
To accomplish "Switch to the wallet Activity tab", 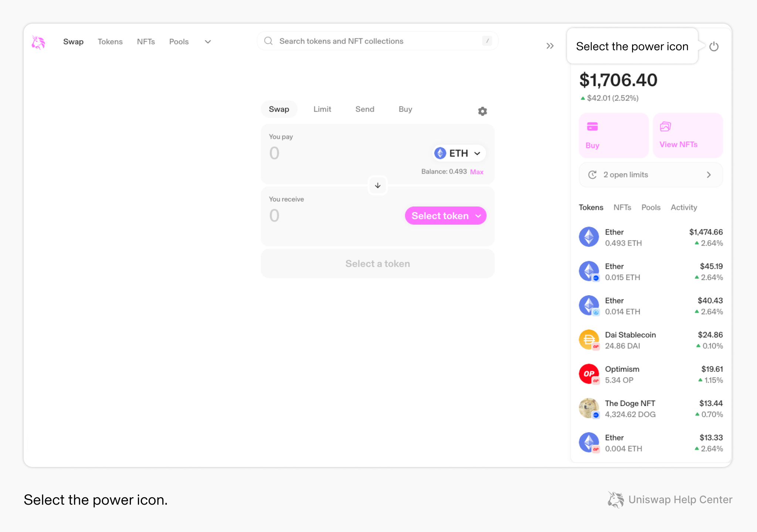I will [684, 208].
